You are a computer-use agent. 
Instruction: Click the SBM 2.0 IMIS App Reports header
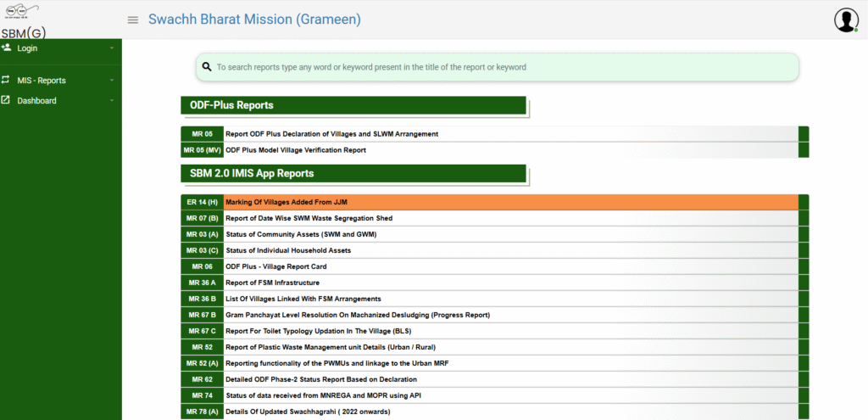coord(353,173)
